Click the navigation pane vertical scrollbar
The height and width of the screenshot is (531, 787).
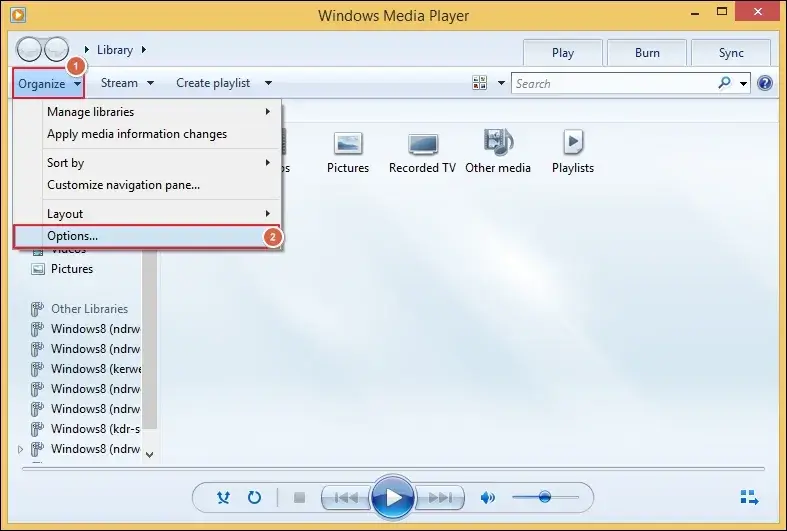click(150, 339)
